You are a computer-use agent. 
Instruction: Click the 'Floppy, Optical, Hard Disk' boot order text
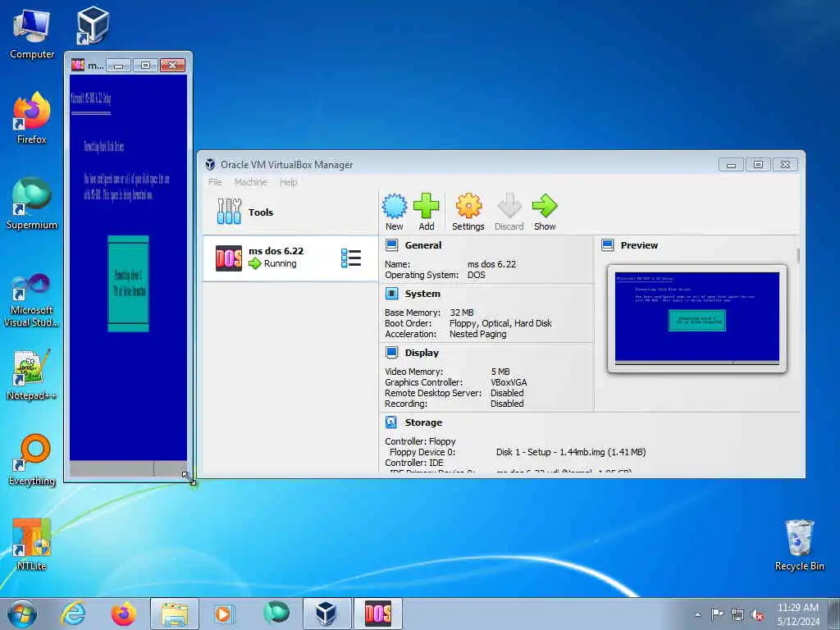point(500,323)
